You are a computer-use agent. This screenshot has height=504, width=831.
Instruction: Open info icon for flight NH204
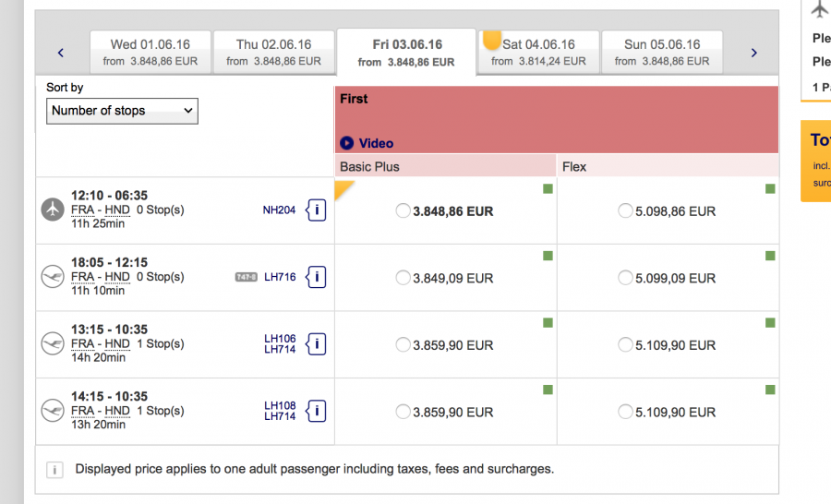point(316,210)
